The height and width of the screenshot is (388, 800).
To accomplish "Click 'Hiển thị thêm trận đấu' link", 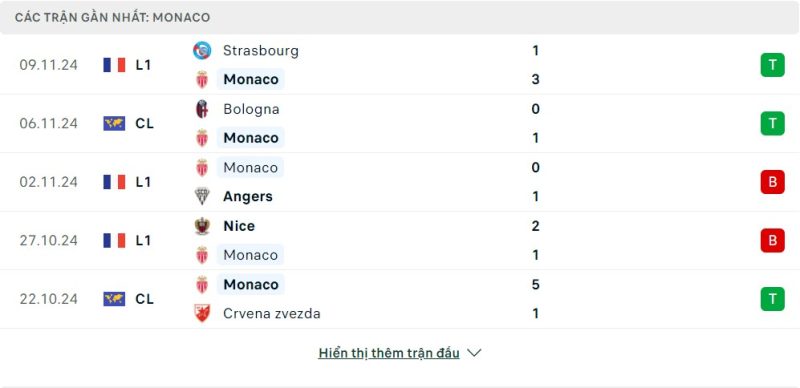I will point(389,353).
